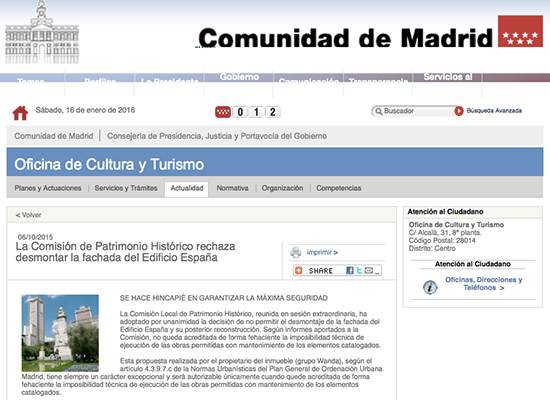Click the Comunidad de Madrid breadcrumb
Viewport: 550px width, 400px height.
(54, 136)
